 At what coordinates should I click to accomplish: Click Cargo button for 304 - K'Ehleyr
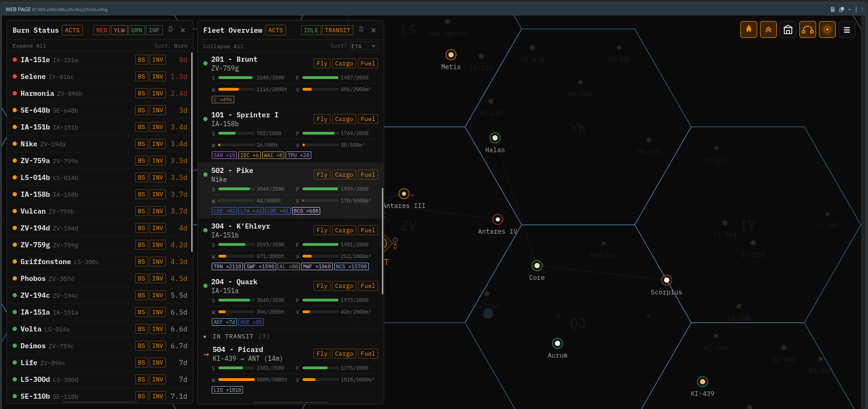[x=344, y=230]
